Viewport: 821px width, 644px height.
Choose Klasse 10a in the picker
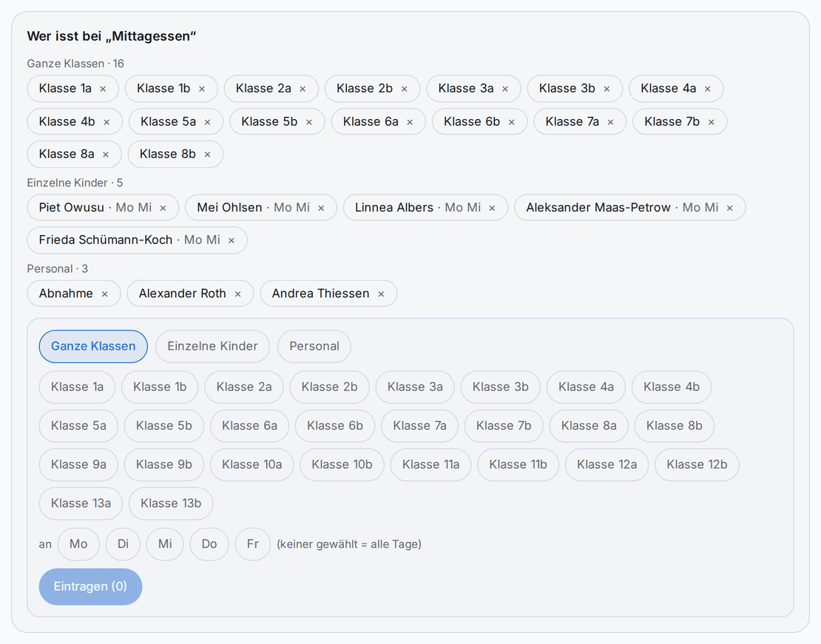(x=252, y=464)
